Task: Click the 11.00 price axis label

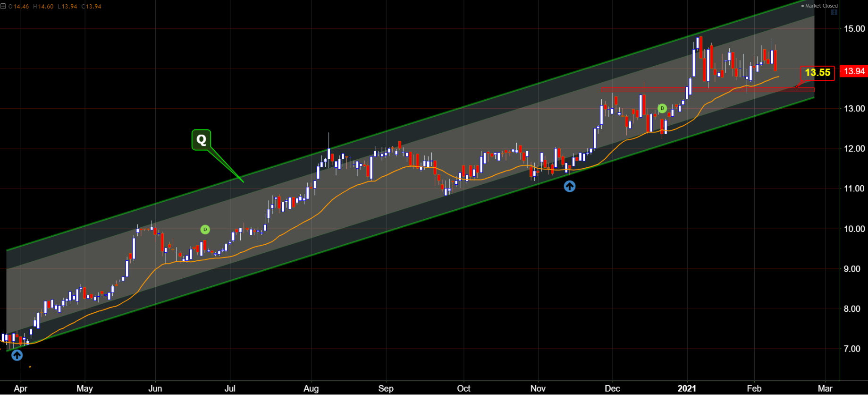Action: point(854,189)
